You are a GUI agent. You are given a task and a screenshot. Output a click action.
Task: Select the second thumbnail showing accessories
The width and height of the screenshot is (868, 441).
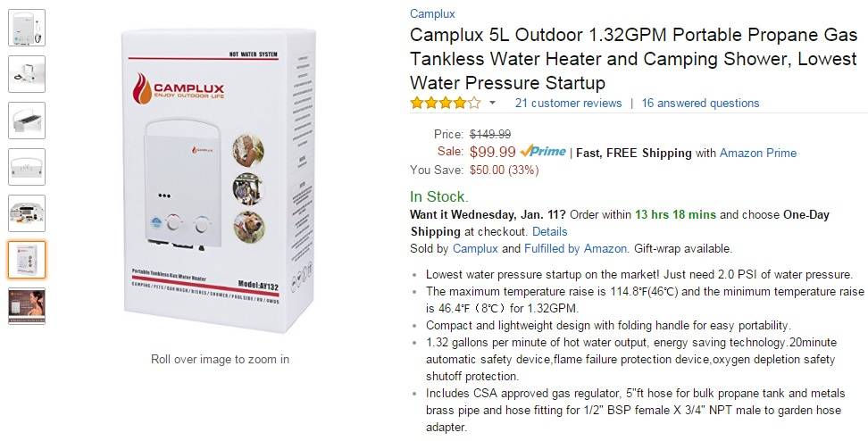tap(27, 74)
